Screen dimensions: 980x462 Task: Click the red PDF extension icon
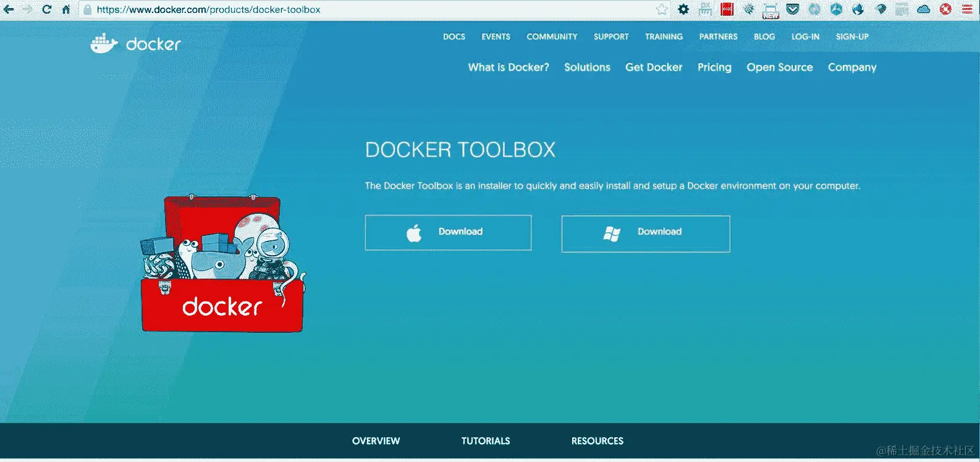point(727,9)
